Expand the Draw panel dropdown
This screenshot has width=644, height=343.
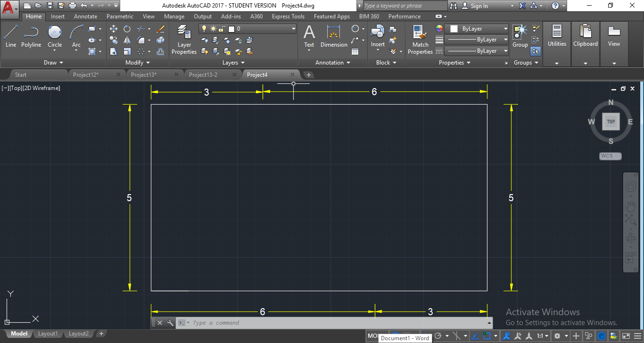pos(53,63)
